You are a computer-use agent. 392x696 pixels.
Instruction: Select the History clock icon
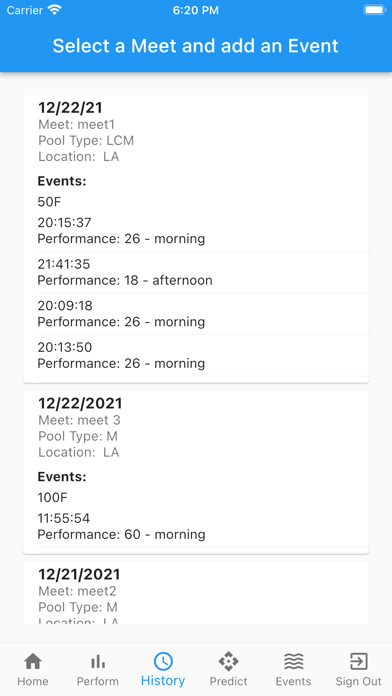[163, 661]
